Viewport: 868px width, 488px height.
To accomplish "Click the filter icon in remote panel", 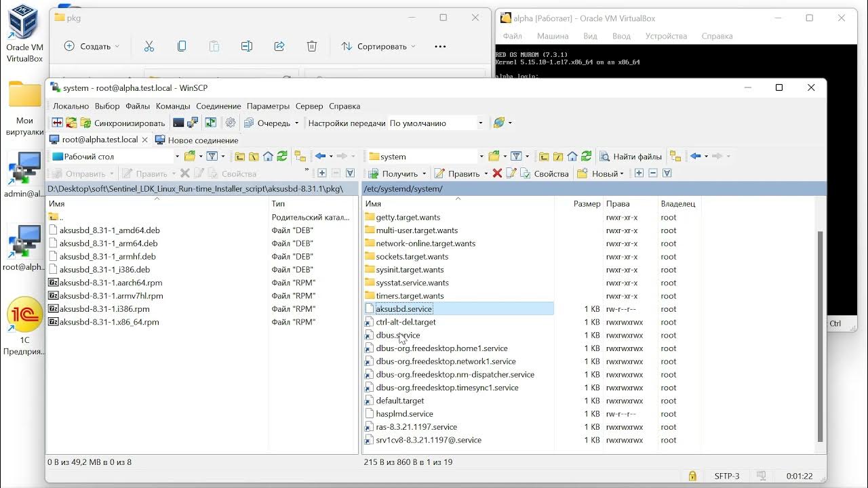I will click(x=516, y=157).
